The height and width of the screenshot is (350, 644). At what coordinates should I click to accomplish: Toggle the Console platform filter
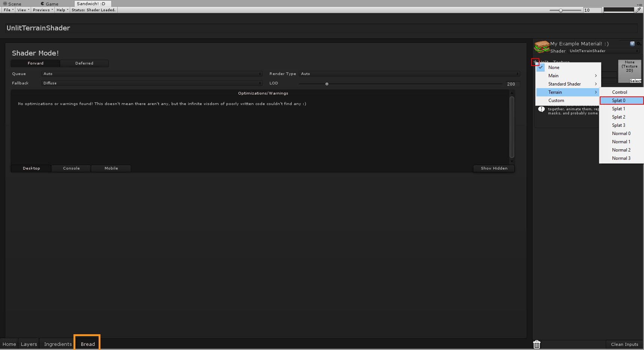[x=71, y=168]
